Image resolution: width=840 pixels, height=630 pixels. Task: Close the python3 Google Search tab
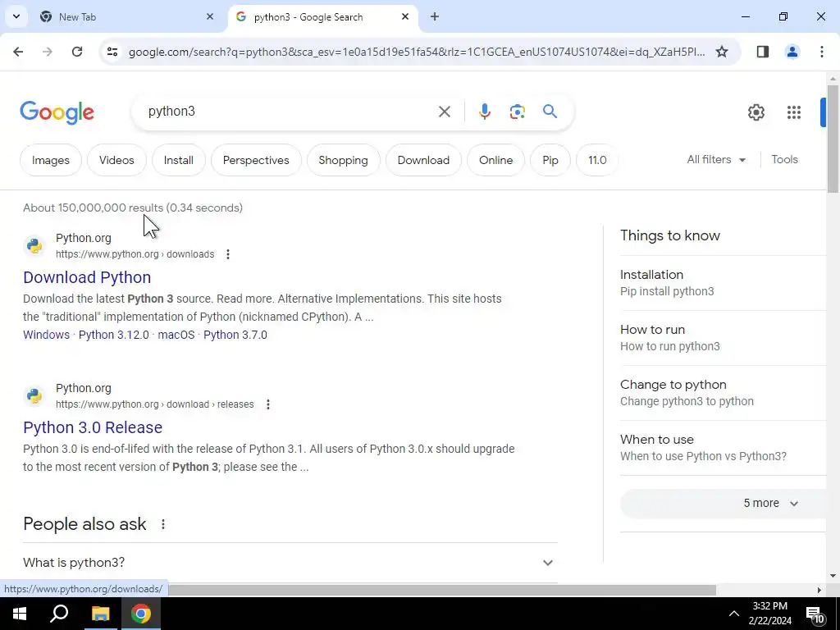click(x=405, y=16)
